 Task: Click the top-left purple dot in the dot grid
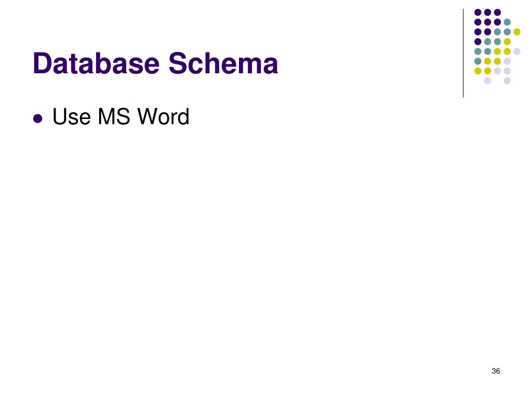[478, 12]
